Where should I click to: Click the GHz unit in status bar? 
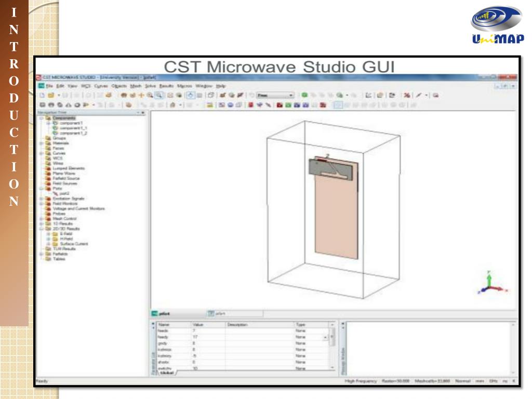tap(494, 381)
